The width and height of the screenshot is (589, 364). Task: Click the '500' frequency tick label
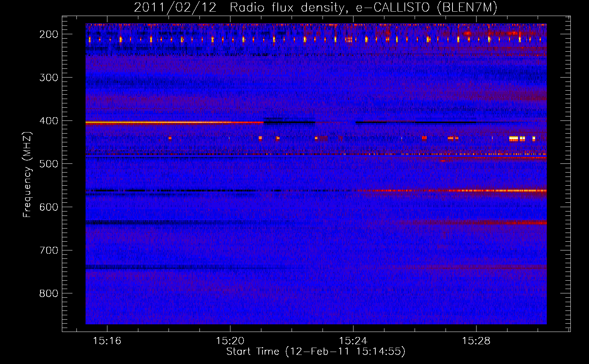click(x=49, y=164)
